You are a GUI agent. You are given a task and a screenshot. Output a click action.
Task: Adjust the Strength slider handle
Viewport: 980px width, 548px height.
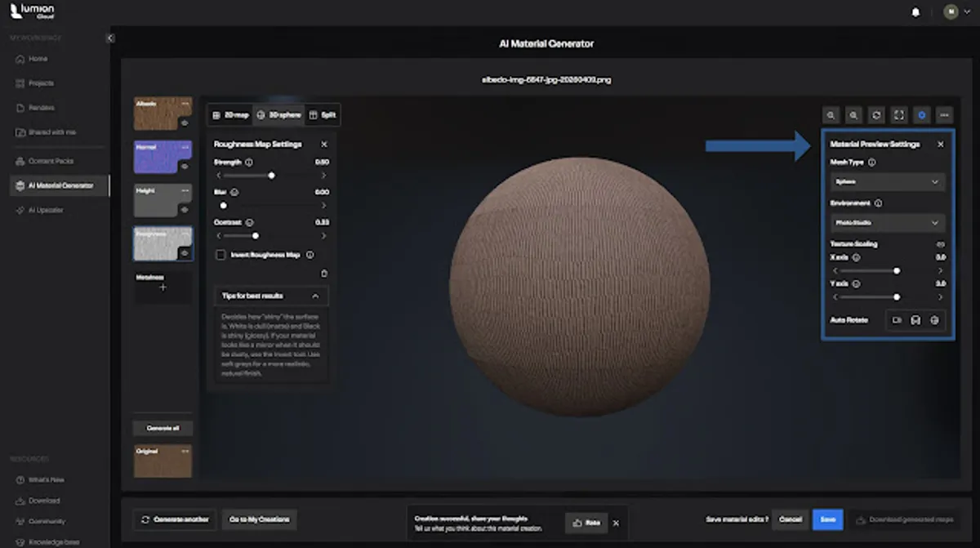(x=271, y=176)
